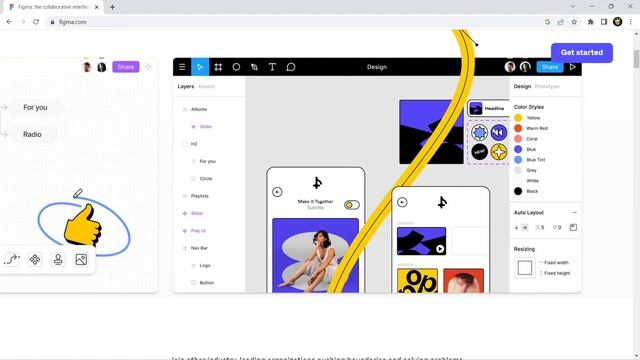Image resolution: width=640 pixels, height=360 pixels.
Task: Click the Present play icon
Action: [573, 67]
